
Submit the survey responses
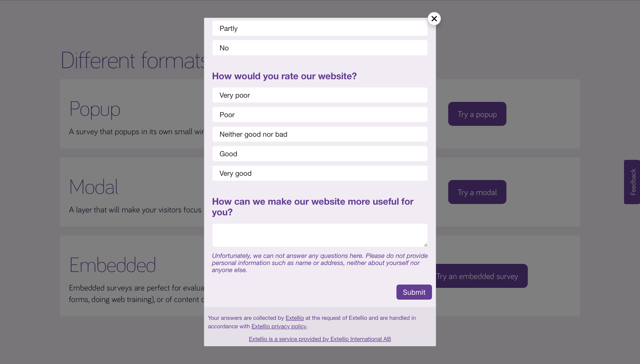414,292
